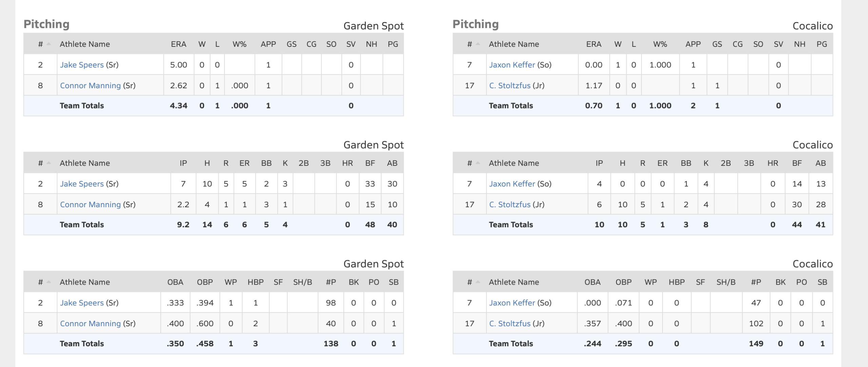
Task: Open Connor Manning link in the ERA table
Action: 90,85
